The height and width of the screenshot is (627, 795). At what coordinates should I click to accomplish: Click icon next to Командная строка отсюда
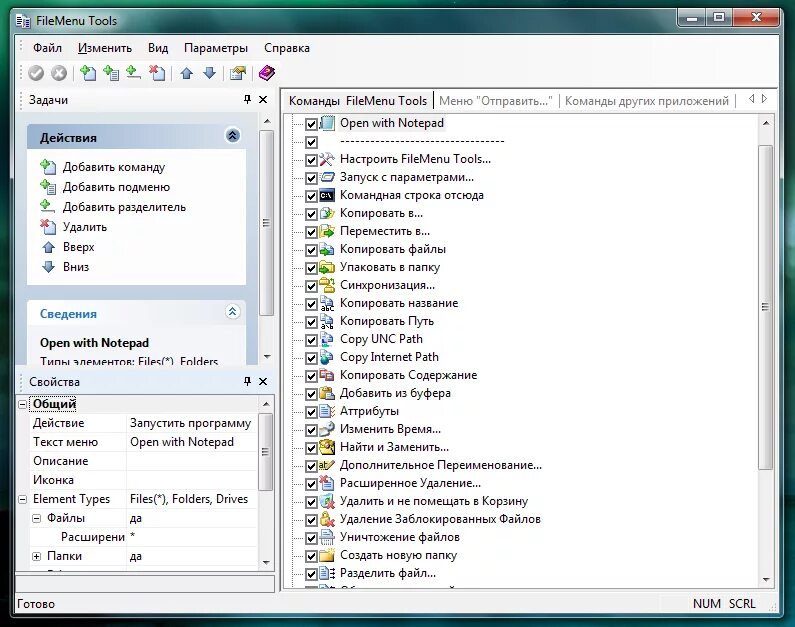coord(327,195)
